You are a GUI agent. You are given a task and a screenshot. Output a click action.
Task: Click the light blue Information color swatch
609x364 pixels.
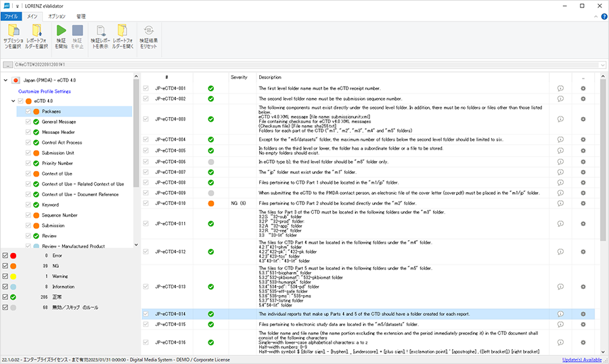tap(14, 287)
